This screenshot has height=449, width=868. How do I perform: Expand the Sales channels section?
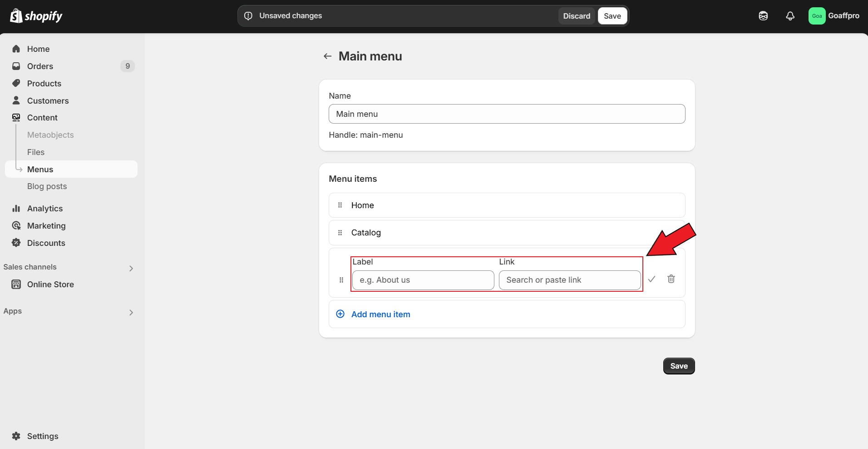(131, 268)
